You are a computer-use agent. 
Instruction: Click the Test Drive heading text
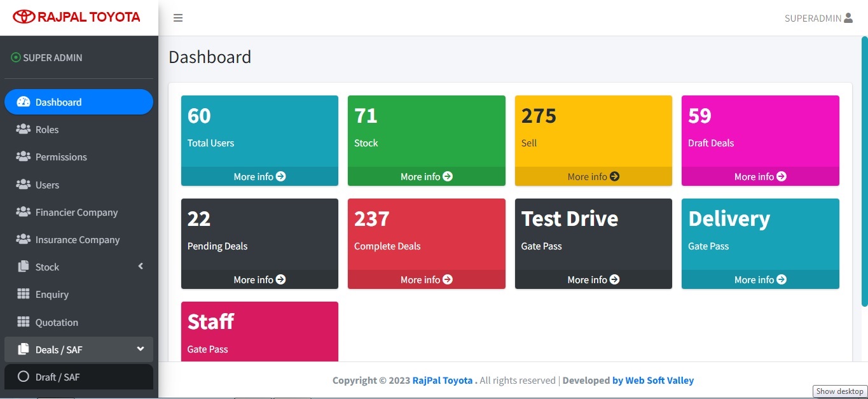570,219
